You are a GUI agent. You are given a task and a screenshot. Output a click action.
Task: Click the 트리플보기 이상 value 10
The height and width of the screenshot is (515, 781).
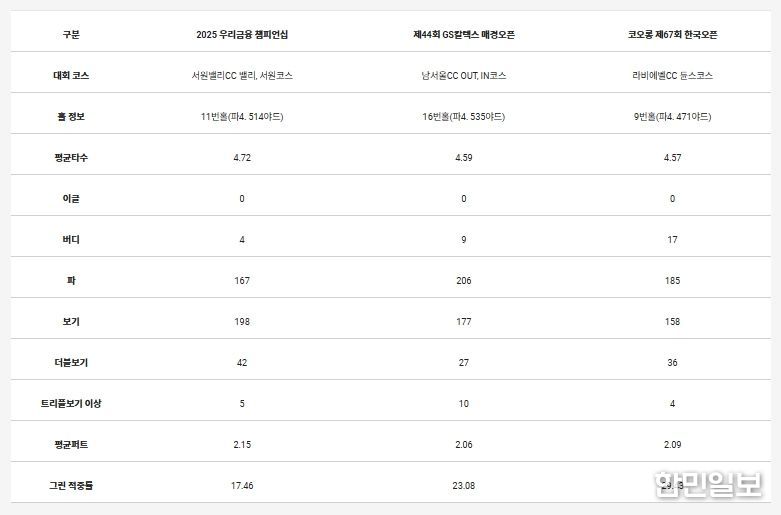[x=463, y=403]
